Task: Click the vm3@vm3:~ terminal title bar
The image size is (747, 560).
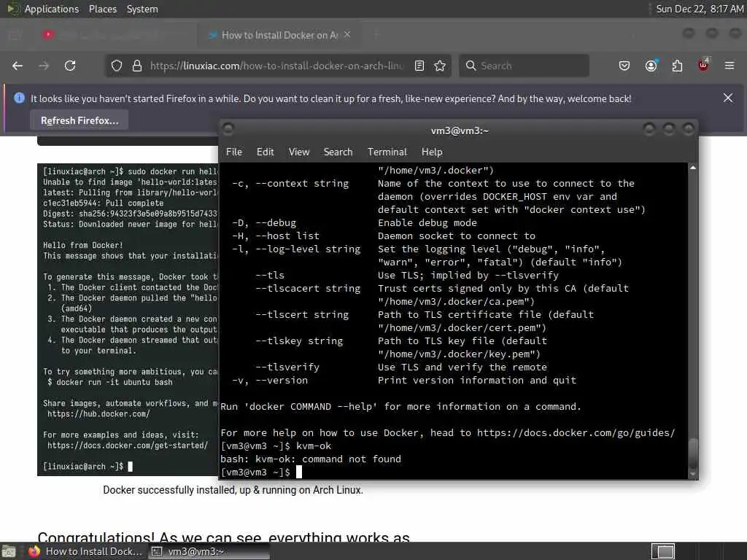Action: pos(460,131)
